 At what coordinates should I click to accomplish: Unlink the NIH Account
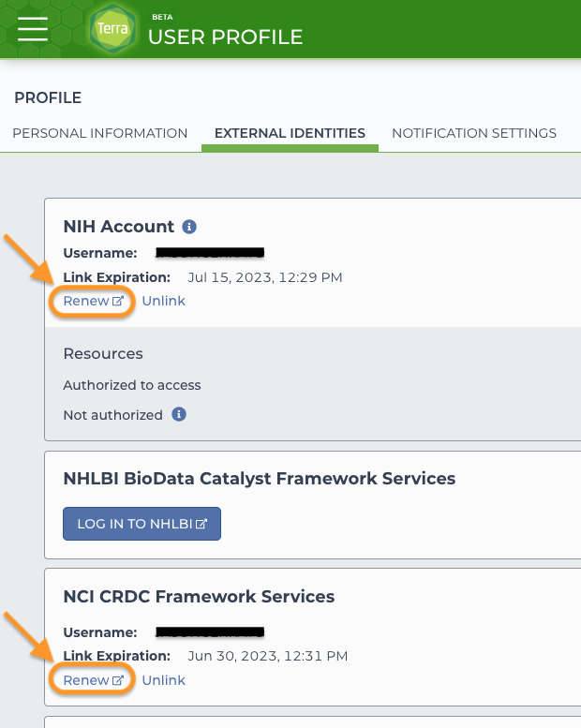(163, 301)
